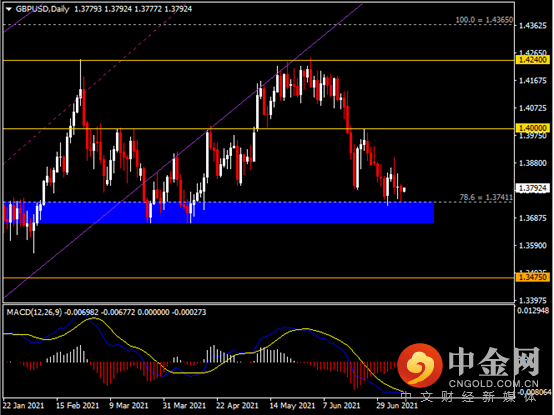554x415 pixels.
Task: Select the 100.0 = 1.43650 Fibonacci label
Action: [x=484, y=20]
